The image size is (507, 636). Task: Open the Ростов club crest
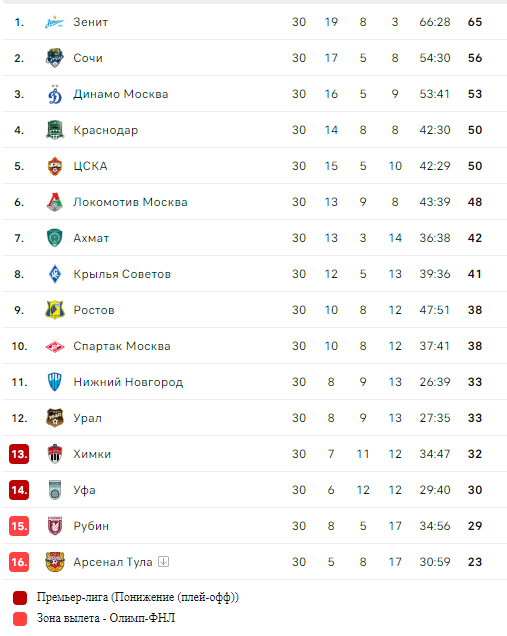coord(55,310)
